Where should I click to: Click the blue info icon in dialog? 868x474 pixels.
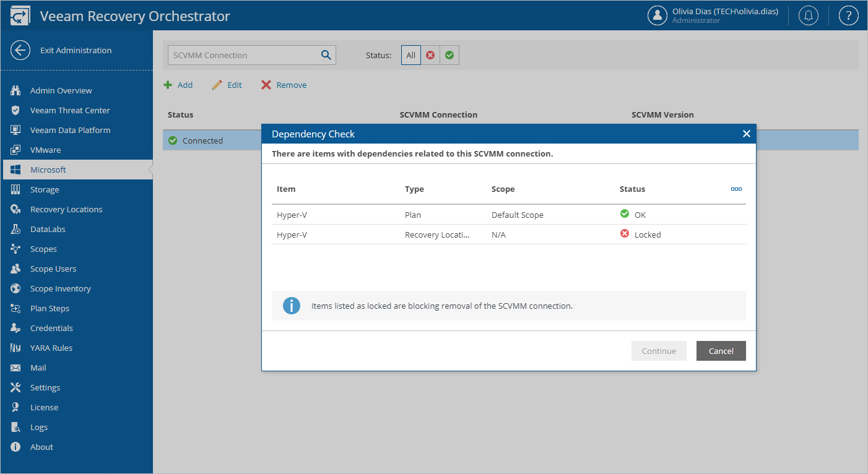(292, 306)
